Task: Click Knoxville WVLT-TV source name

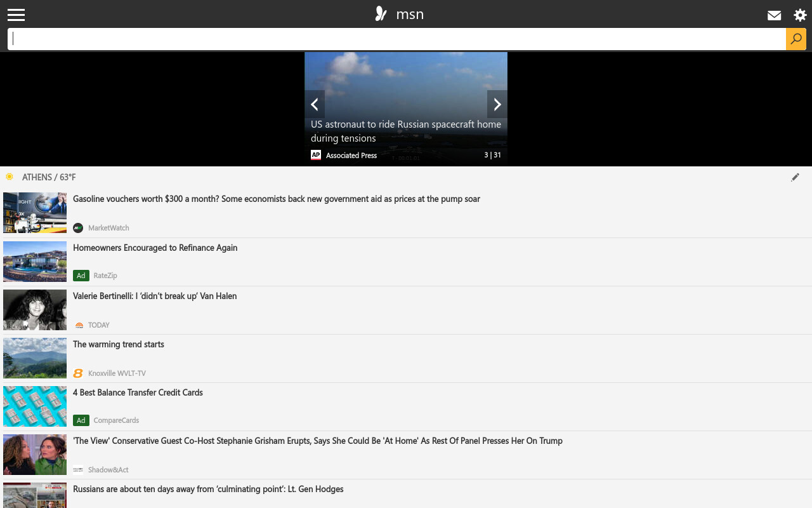Action: 117,373
